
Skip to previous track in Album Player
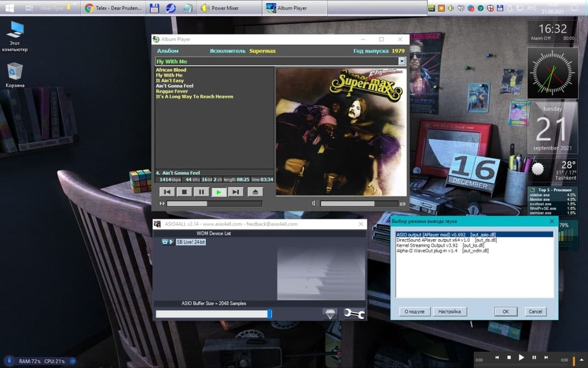coord(167,192)
